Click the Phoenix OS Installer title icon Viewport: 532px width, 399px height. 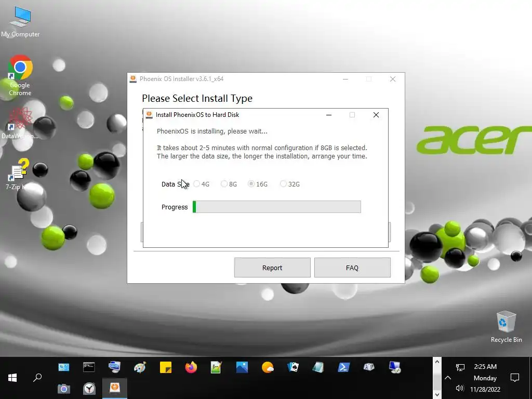(x=134, y=79)
